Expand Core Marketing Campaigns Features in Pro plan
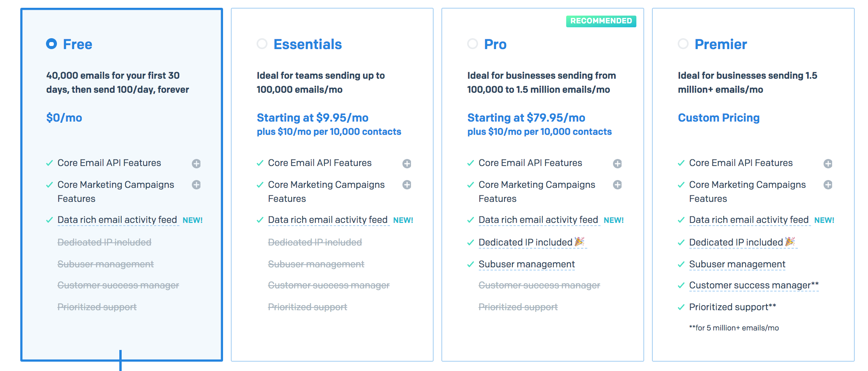Viewport: 868px width, 371px height. click(x=617, y=185)
